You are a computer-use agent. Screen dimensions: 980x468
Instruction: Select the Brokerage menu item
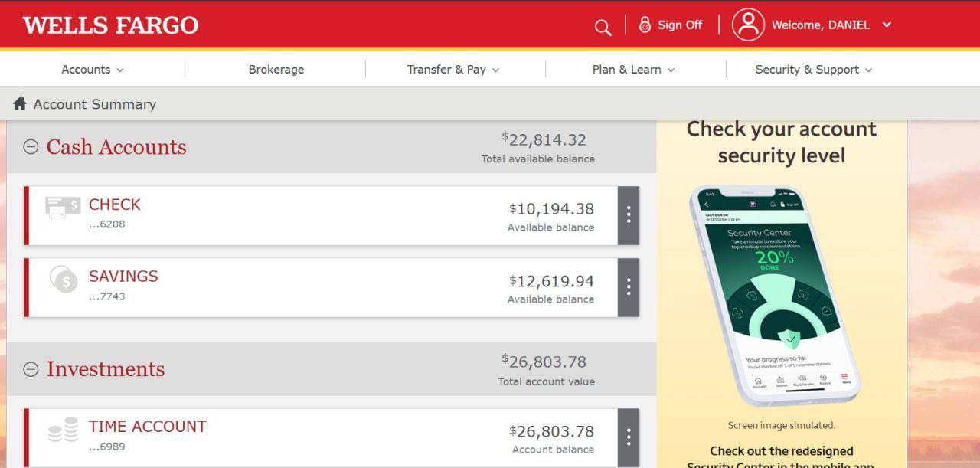coord(276,70)
